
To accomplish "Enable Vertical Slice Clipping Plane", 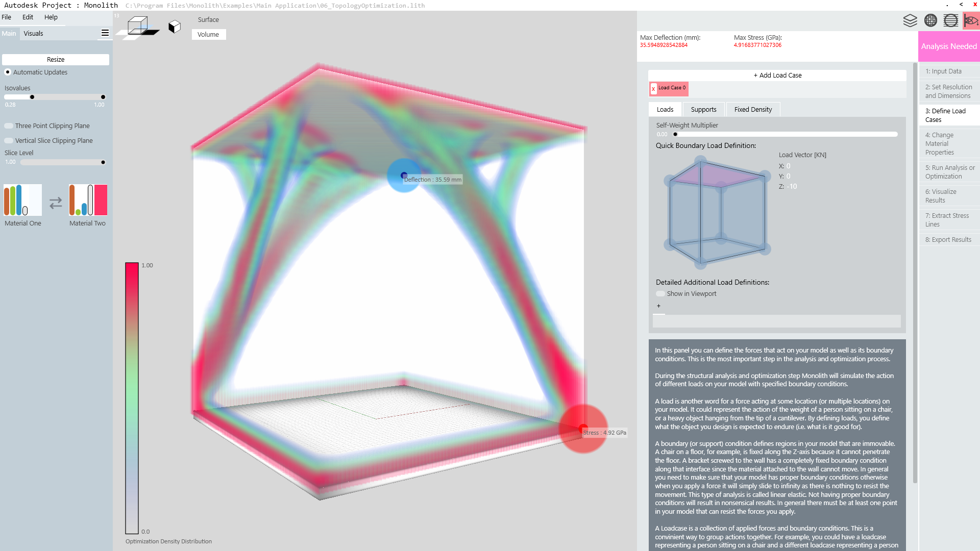I will point(9,141).
